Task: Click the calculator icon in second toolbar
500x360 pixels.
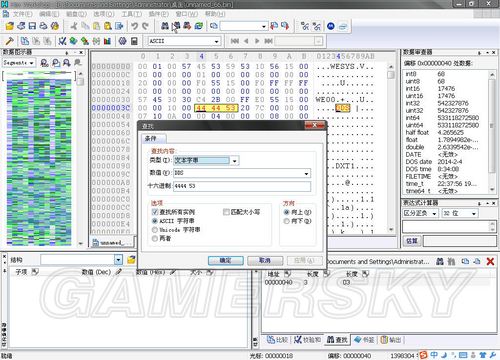Action: click(134, 41)
